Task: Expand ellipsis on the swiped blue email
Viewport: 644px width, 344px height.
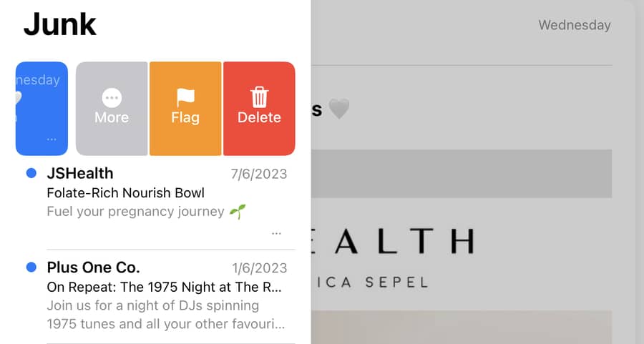Action: click(x=52, y=139)
